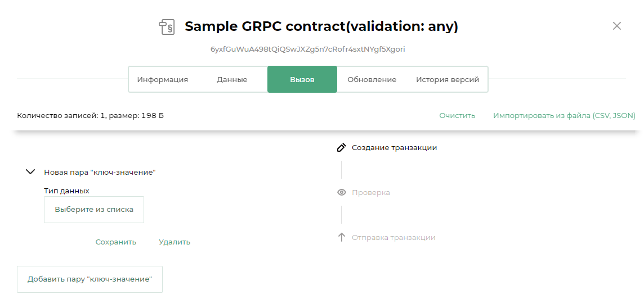Image resolution: width=644 pixels, height=308 pixels.
Task: Add a pair with Добавить пару "ключ-значение"
Action: coord(90,279)
